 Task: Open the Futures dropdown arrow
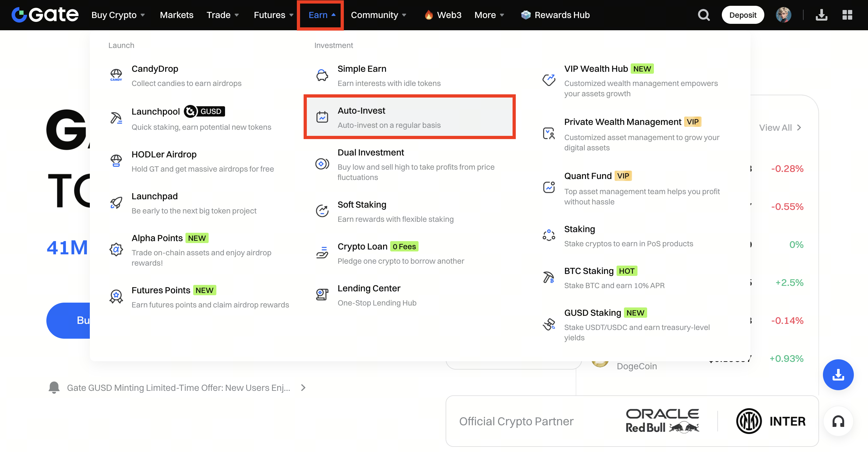291,15
